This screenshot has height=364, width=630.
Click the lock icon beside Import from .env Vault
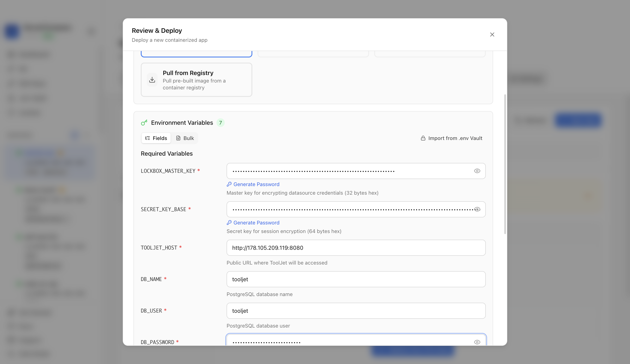(x=423, y=138)
